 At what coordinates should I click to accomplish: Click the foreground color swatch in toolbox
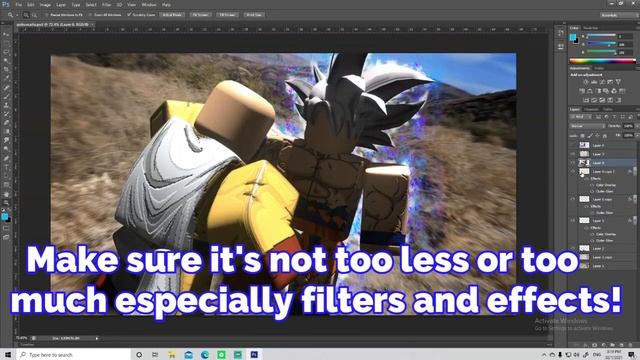[4, 217]
